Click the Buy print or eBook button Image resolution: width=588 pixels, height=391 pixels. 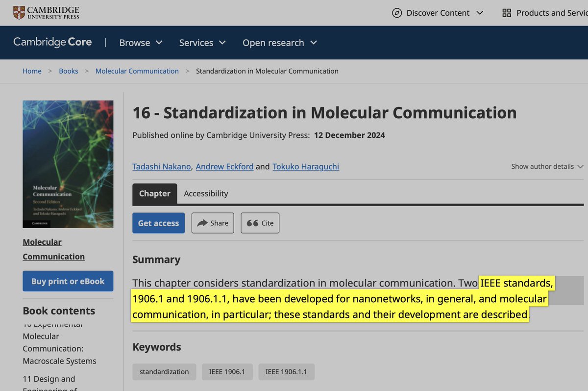pos(68,281)
